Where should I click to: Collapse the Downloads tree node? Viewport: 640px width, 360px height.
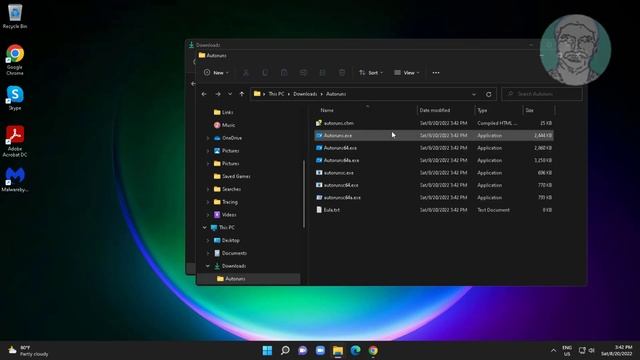coord(208,266)
